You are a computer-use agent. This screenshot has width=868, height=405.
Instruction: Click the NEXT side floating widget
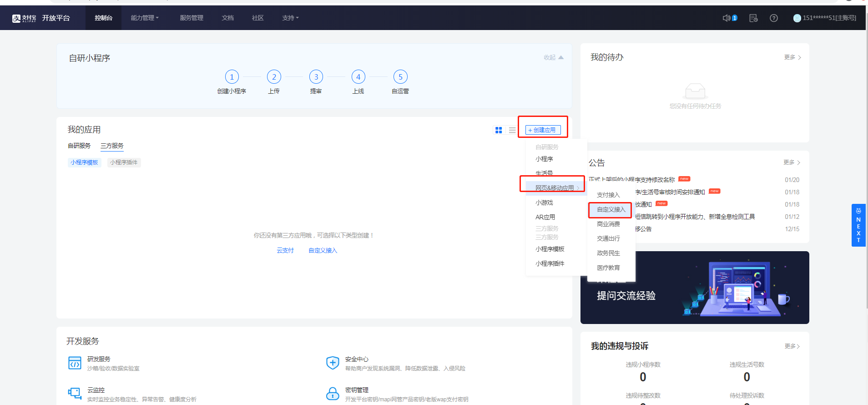click(858, 225)
